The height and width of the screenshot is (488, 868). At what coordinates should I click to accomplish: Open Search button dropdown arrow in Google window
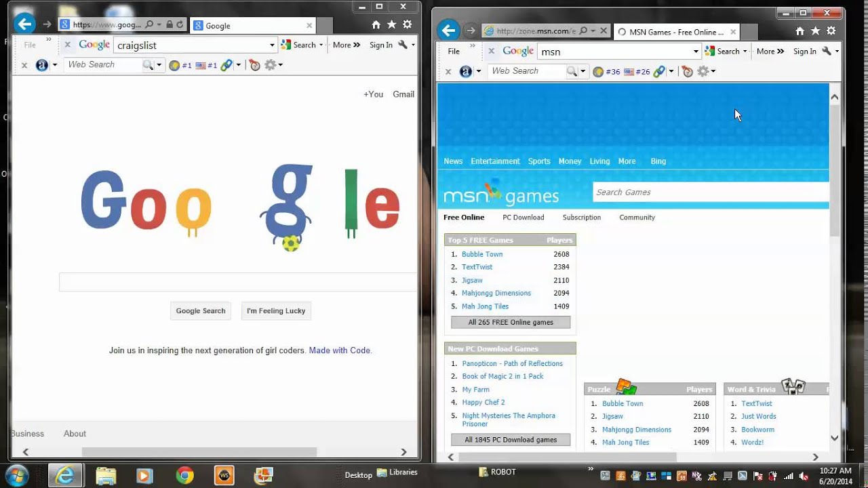coord(321,45)
